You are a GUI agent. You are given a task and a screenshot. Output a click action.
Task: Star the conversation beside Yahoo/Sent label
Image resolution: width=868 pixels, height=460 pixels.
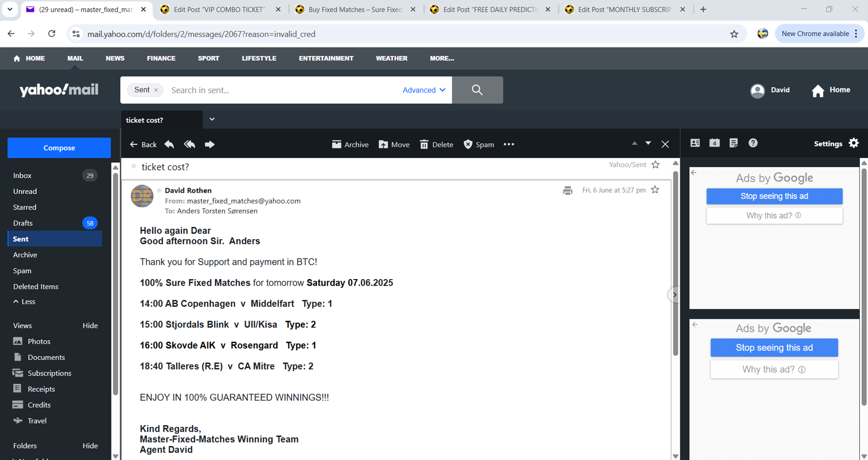click(x=655, y=164)
